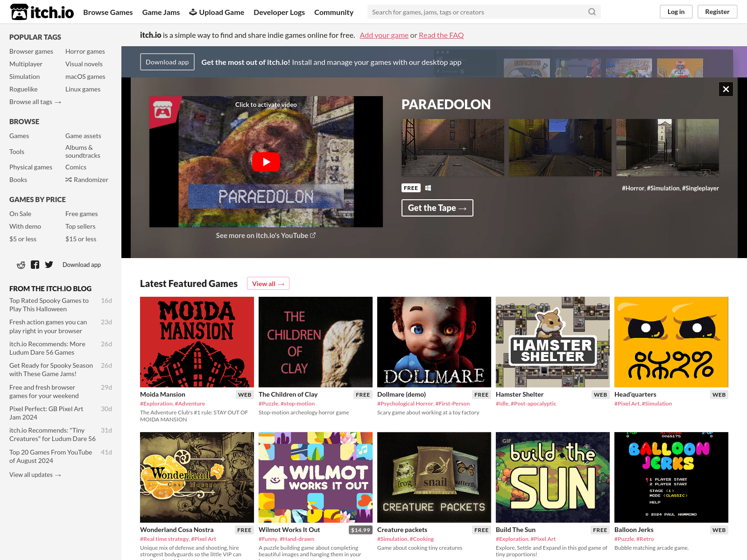The image size is (747, 560).
Task: Open Browse Games in top navigation
Action: 108,12
